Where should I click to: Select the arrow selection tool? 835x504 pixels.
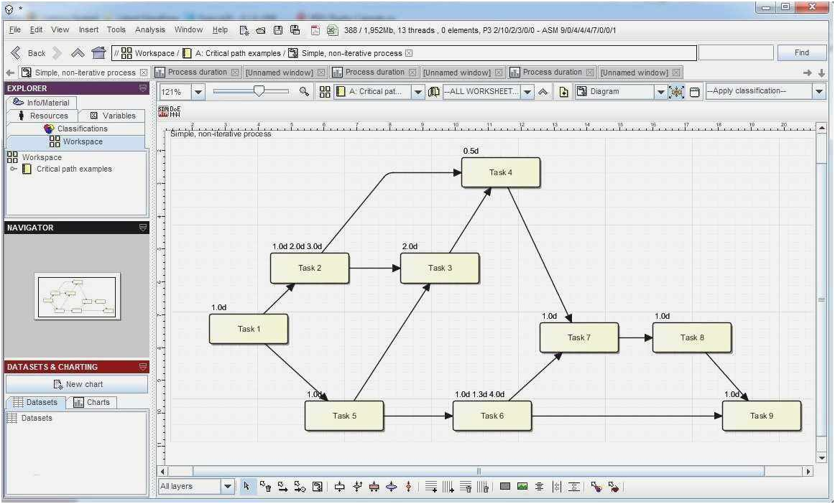(248, 486)
